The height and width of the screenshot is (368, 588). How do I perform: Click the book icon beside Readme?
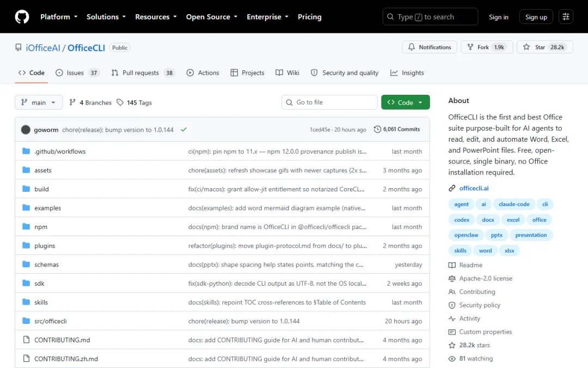click(452, 265)
